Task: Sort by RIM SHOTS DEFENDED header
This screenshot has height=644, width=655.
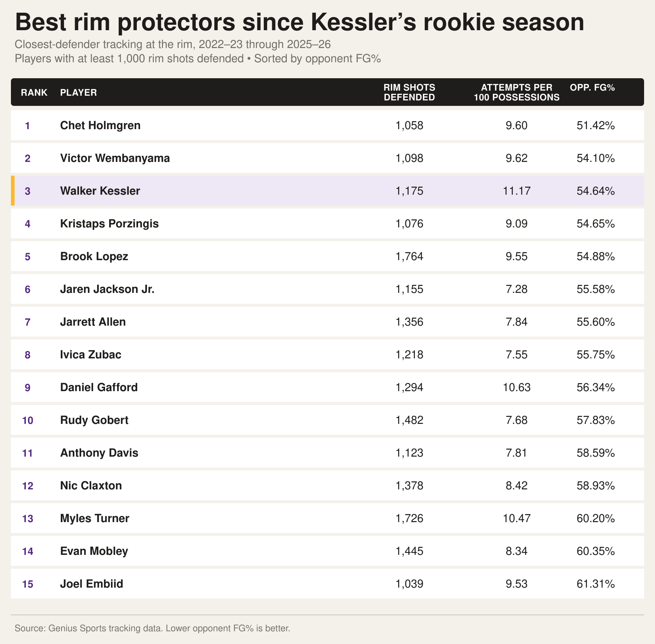Action: click(x=410, y=92)
